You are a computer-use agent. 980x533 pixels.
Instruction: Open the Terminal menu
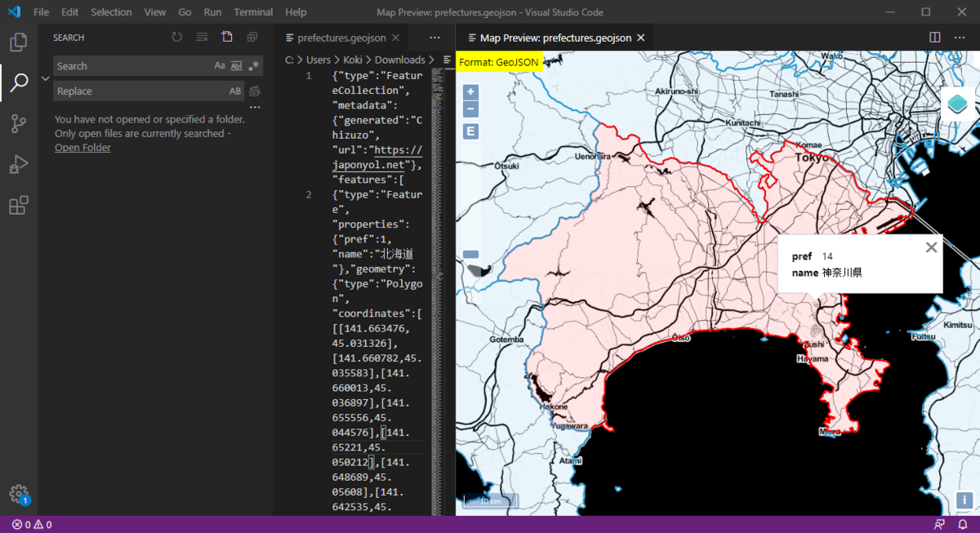pyautogui.click(x=253, y=11)
